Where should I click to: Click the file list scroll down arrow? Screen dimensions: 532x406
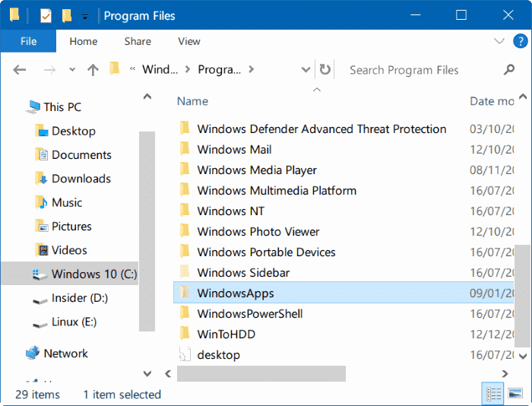click(523, 356)
